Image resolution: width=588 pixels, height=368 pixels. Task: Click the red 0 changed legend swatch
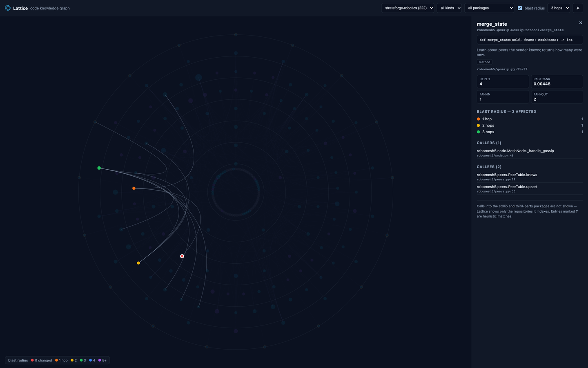click(32, 360)
